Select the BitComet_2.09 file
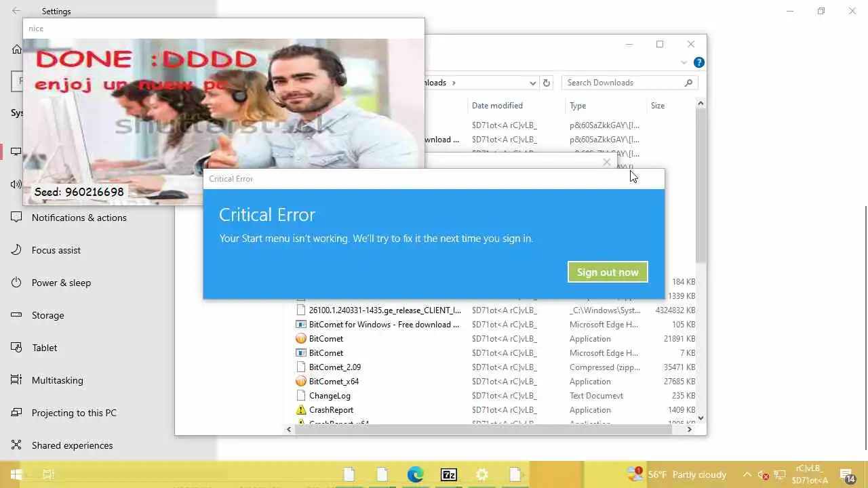 pos(335,367)
